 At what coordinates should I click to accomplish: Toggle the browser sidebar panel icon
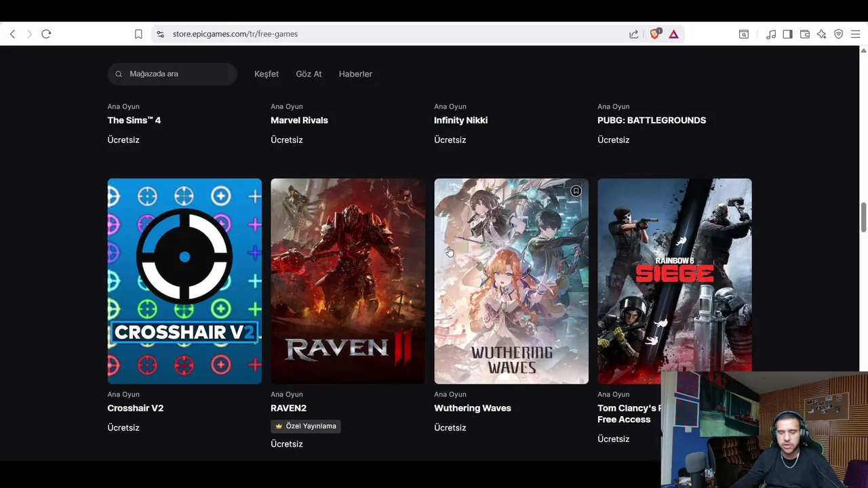pyautogui.click(x=787, y=34)
